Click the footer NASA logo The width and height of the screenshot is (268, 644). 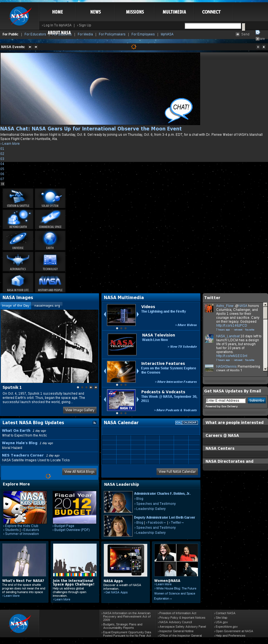point(20,623)
